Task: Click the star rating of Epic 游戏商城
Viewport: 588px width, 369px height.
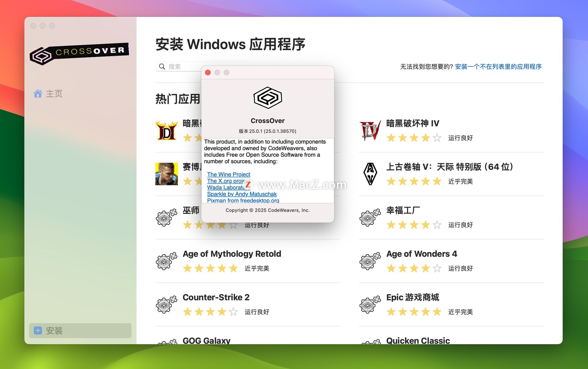Action: click(414, 312)
